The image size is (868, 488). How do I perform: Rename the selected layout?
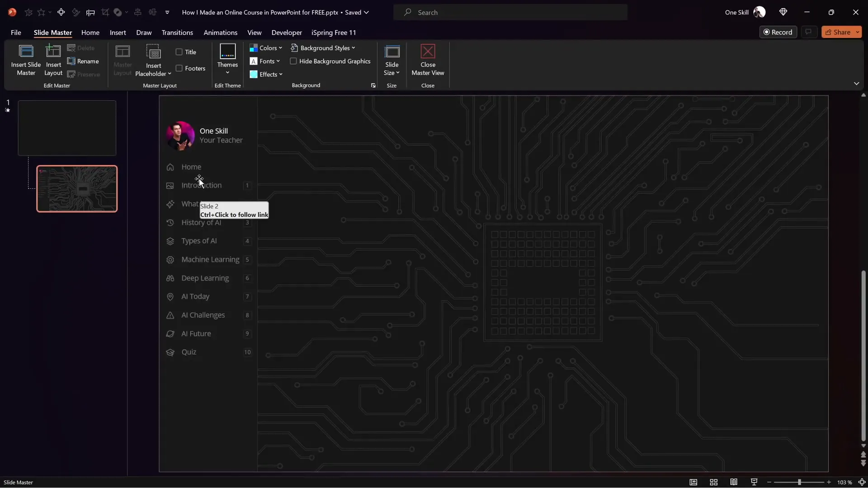(83, 61)
